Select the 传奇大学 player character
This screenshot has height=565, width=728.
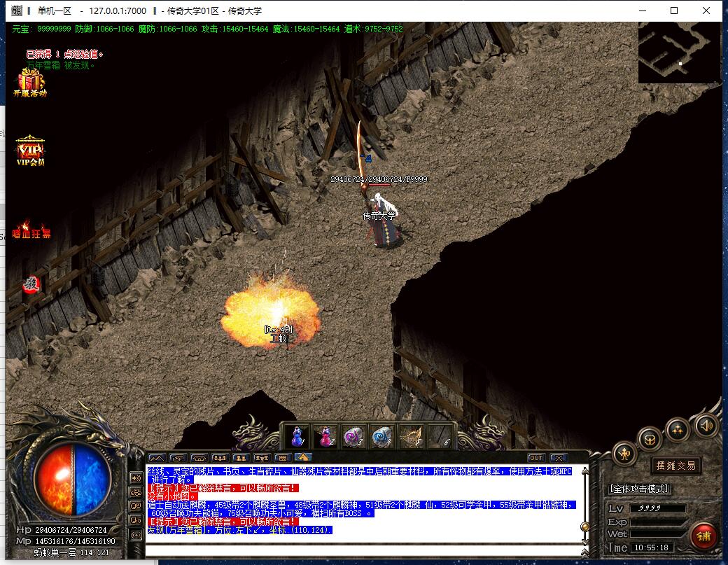point(383,221)
